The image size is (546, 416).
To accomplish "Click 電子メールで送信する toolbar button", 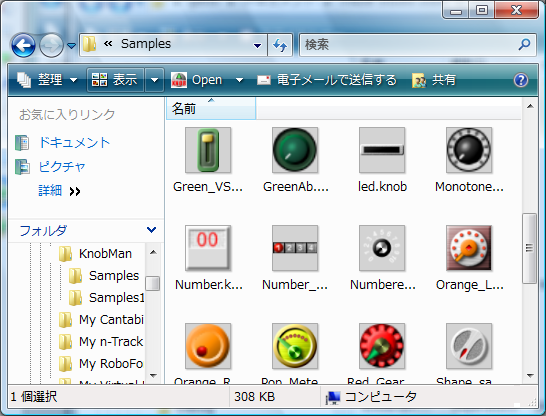I will (x=327, y=80).
